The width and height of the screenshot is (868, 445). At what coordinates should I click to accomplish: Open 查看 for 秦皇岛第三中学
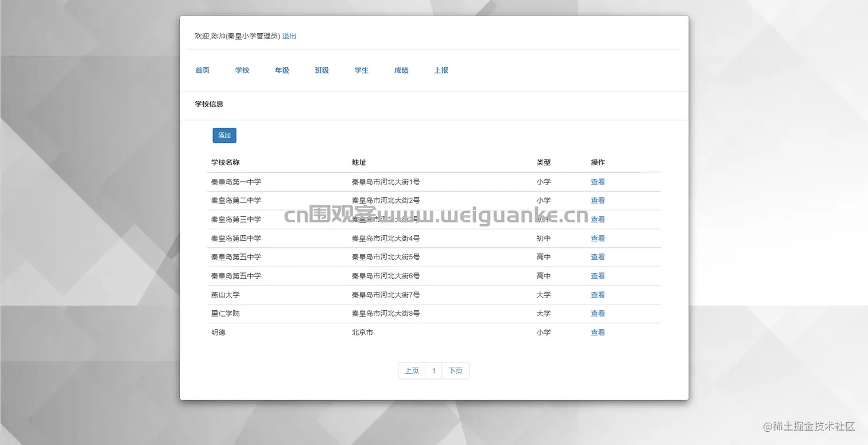[x=598, y=220]
